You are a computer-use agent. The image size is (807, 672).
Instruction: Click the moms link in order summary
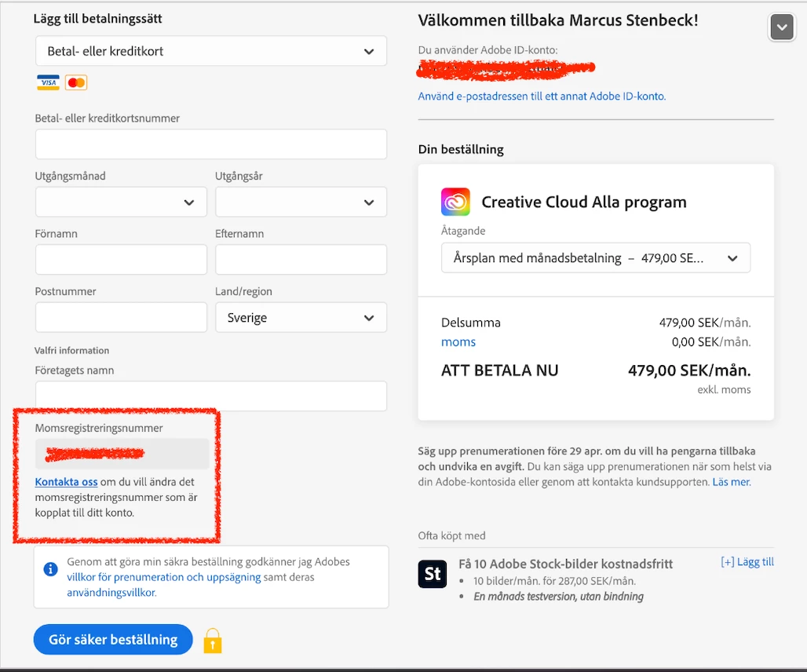tap(458, 342)
